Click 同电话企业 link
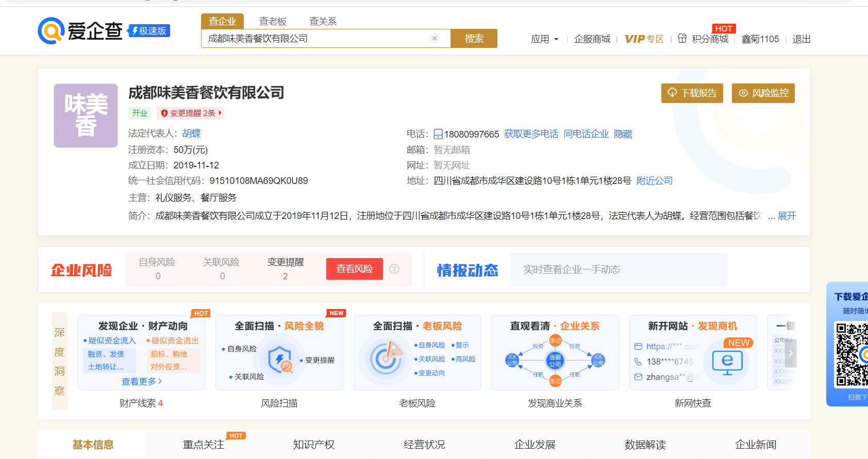 pos(586,134)
